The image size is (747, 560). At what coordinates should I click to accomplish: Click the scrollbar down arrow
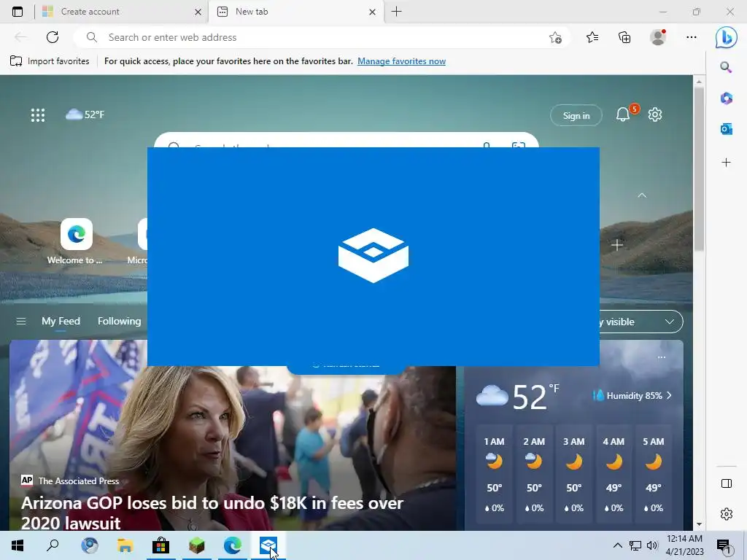click(x=698, y=524)
